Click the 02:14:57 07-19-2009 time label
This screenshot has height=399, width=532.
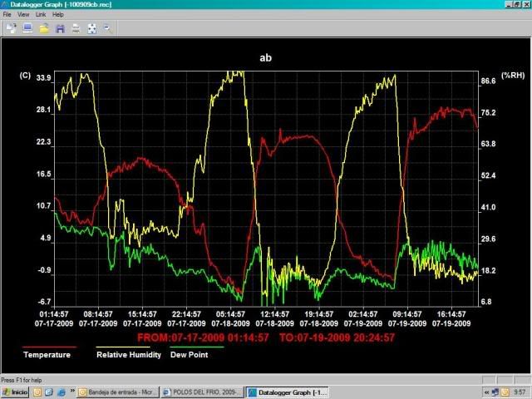pos(363,319)
